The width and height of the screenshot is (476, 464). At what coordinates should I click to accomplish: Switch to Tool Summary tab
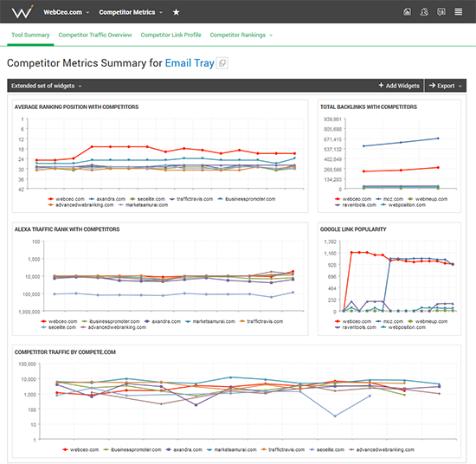coord(30,35)
